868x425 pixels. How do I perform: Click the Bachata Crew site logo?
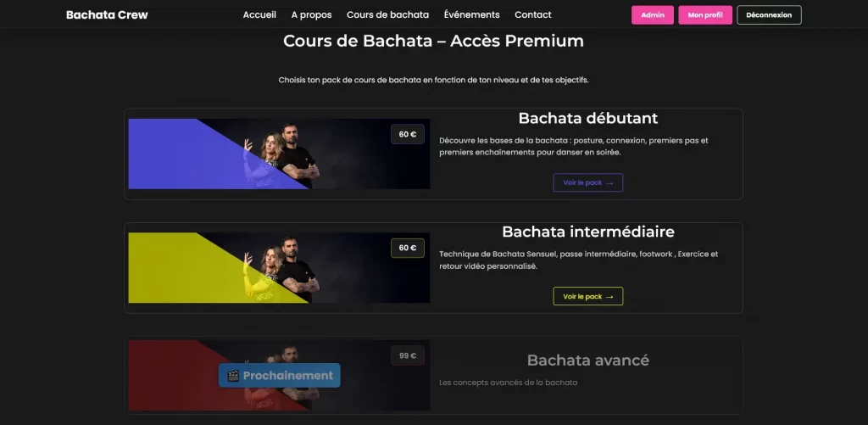(107, 15)
